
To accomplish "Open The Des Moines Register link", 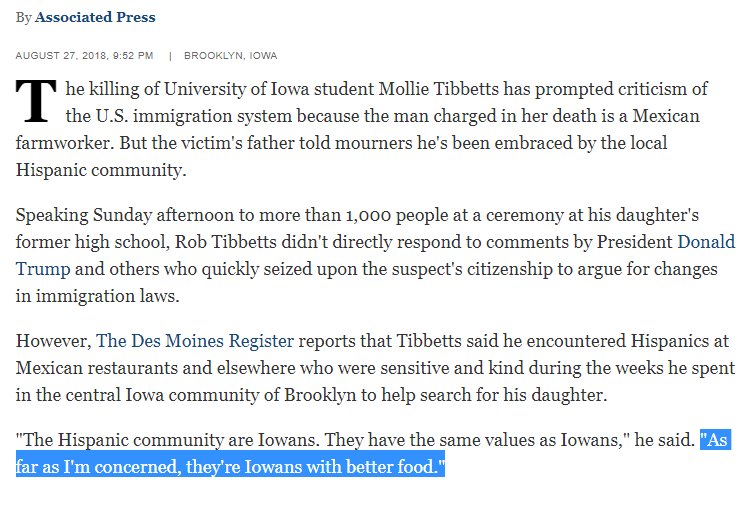I will [x=195, y=341].
